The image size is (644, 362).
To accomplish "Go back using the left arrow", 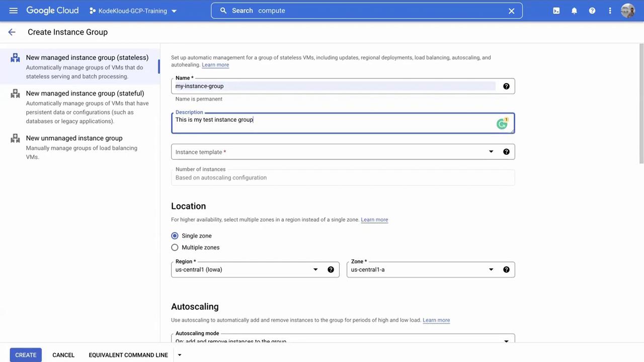I will 12,32.
